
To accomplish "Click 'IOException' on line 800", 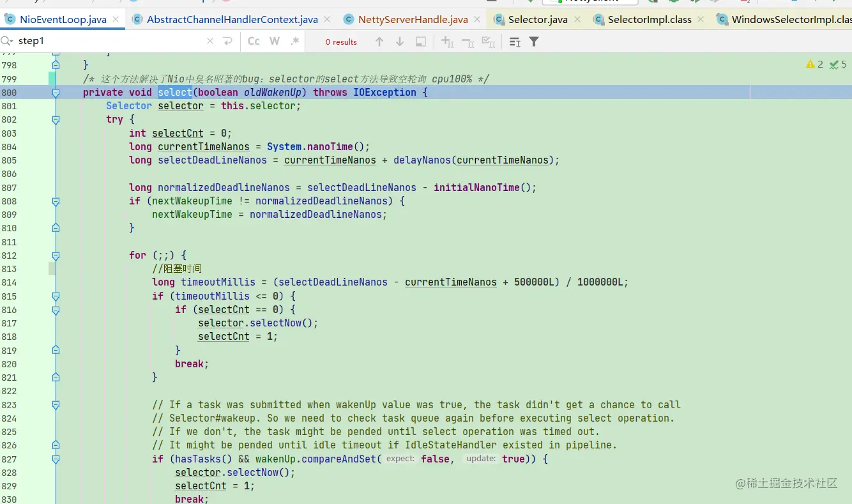I will [384, 93].
